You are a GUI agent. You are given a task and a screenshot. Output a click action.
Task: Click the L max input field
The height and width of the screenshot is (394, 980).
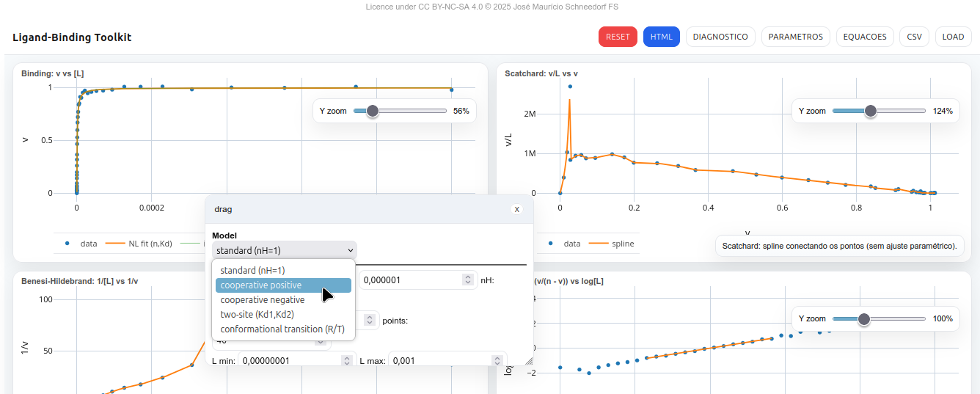point(440,360)
